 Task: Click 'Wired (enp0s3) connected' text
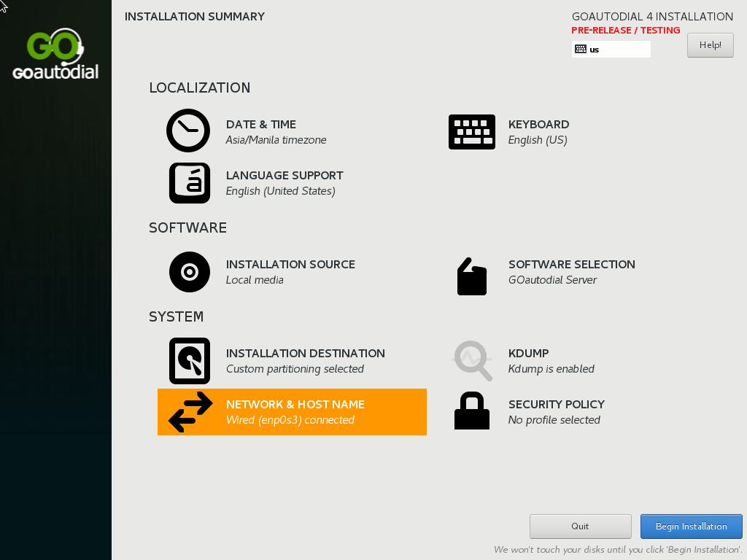[290, 420]
